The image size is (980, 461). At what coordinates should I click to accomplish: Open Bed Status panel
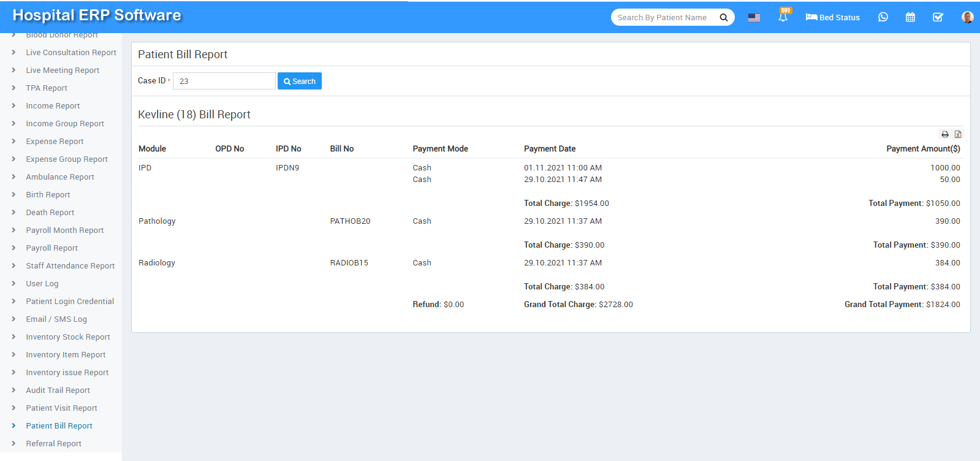tap(832, 17)
